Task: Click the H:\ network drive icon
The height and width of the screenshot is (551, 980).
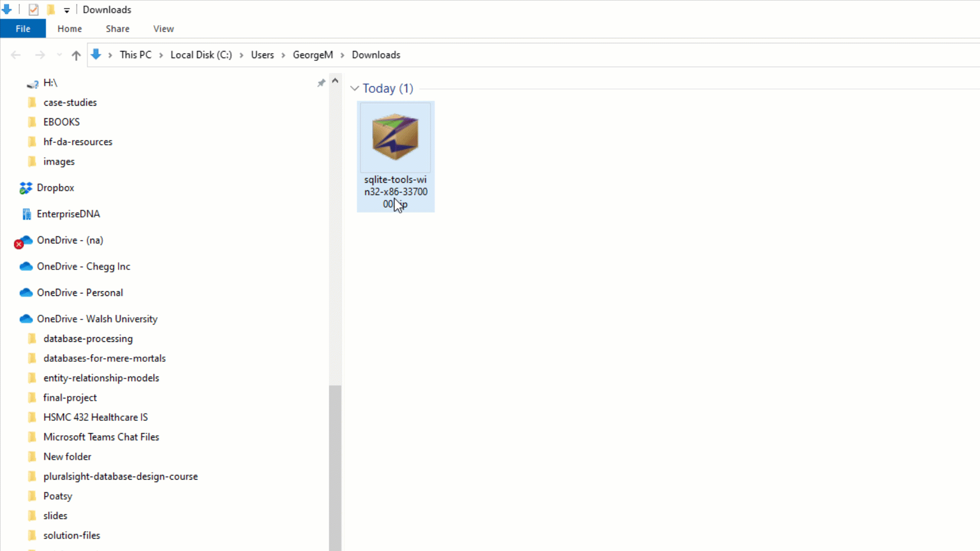Action: 33,83
